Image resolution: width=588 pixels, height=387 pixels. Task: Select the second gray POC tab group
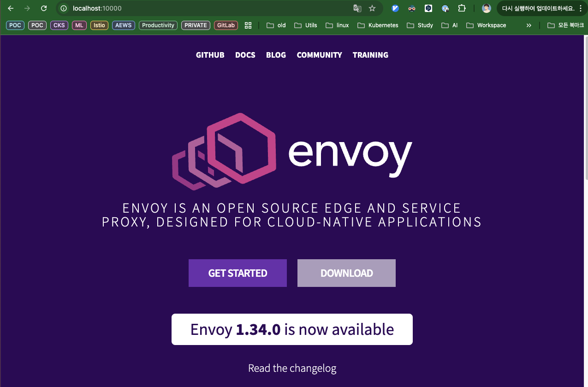point(37,25)
